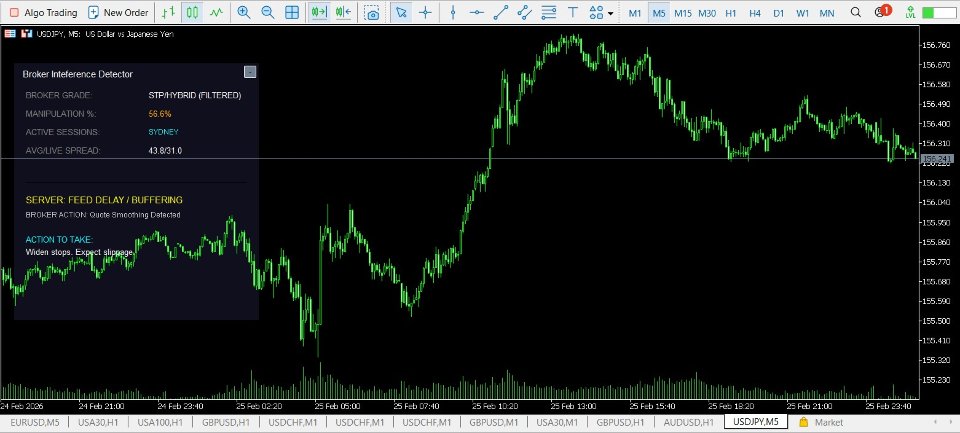Select the M5 timeframe button
960x433 pixels.
coord(659,13)
